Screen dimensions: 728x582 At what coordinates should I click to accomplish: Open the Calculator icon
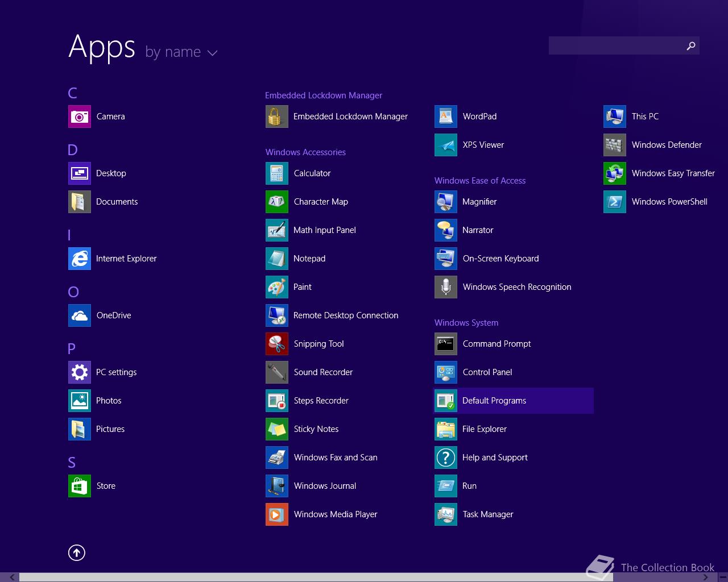point(277,173)
